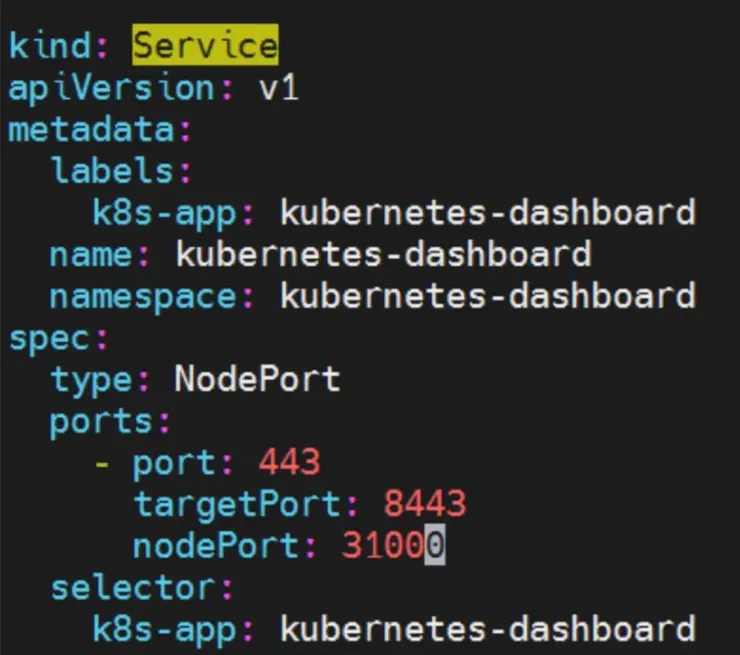Click kubernetes-dashboard value on the name line
The width and height of the screenshot is (740, 655).
pyautogui.click(x=383, y=254)
